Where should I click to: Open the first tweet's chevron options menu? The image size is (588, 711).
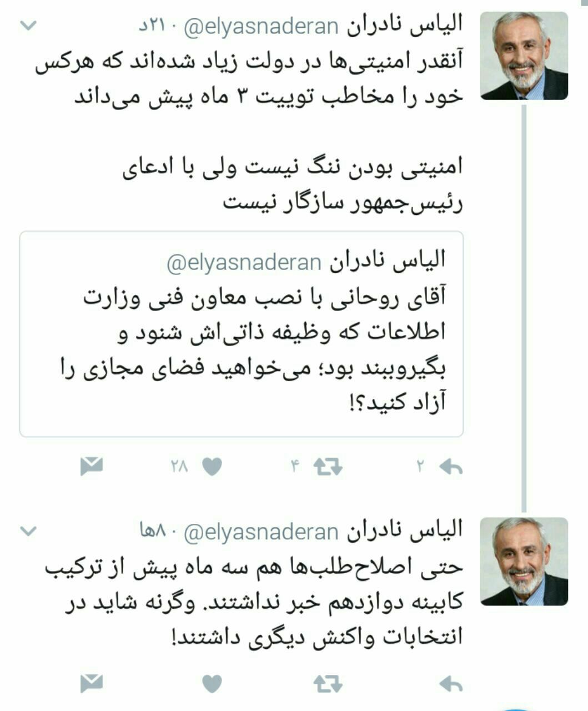tap(28, 26)
